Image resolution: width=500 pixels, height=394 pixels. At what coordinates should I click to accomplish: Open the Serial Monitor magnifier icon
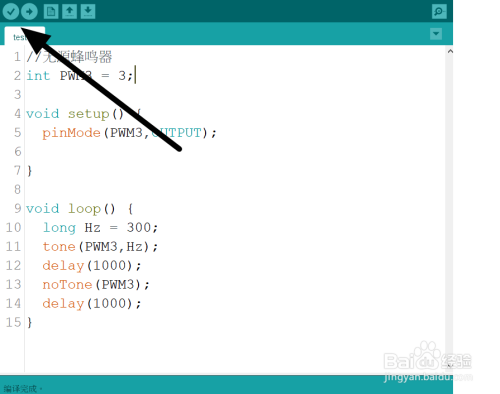point(439,12)
